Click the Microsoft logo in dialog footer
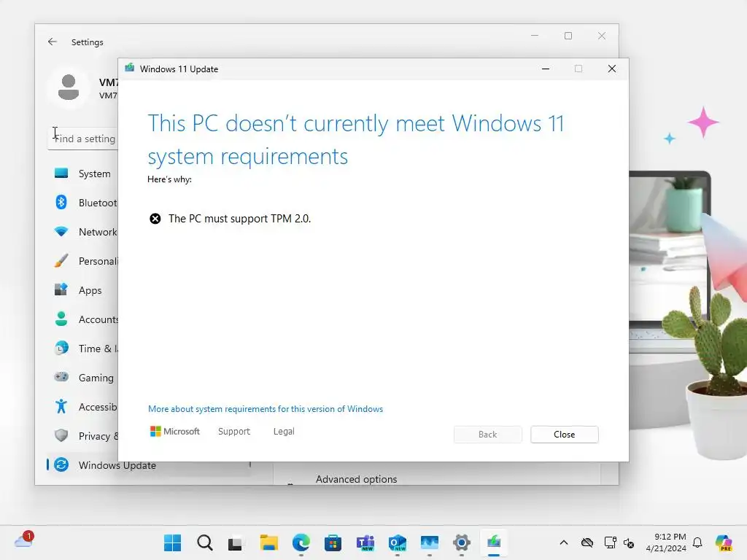Image resolution: width=747 pixels, height=560 pixels. pyautogui.click(x=175, y=432)
